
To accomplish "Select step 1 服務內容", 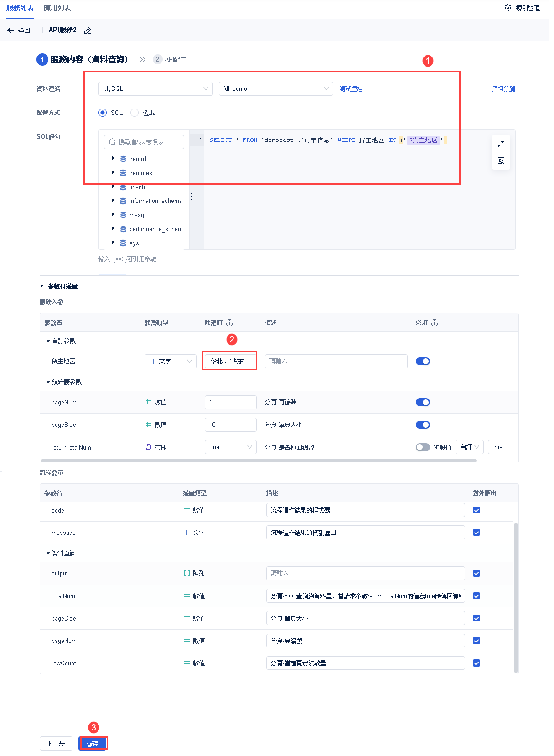I will pos(83,59).
